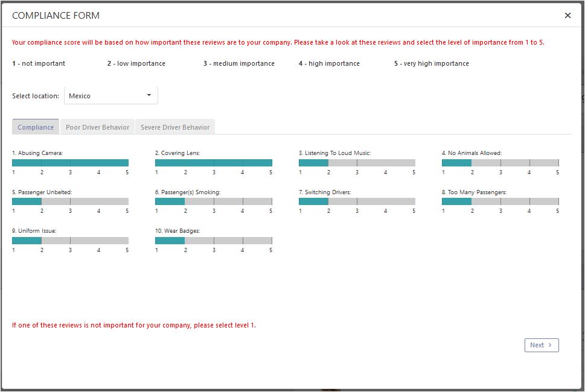Image resolution: width=585 pixels, height=392 pixels.
Task: Close the Compliance Form dialog
Action: 567,15
